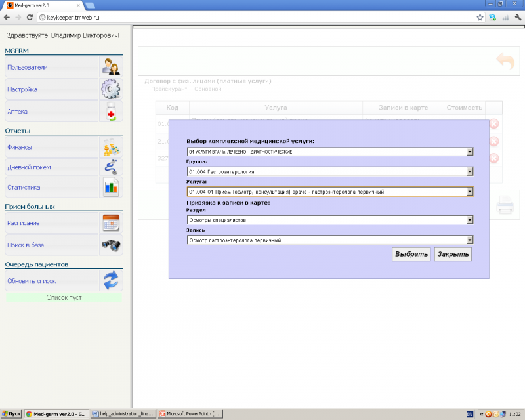Click the address bar with keykeeper.tmweb.ru
Viewport: 525px width, 420px height.
(256, 18)
